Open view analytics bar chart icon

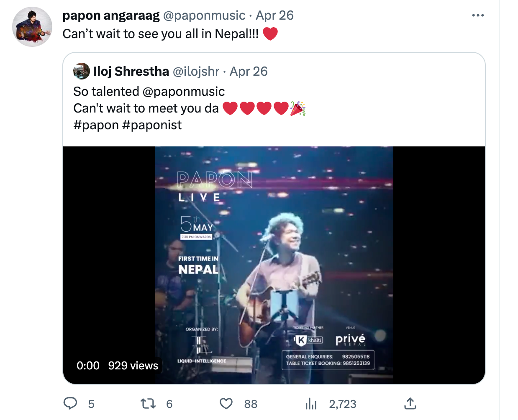311,403
